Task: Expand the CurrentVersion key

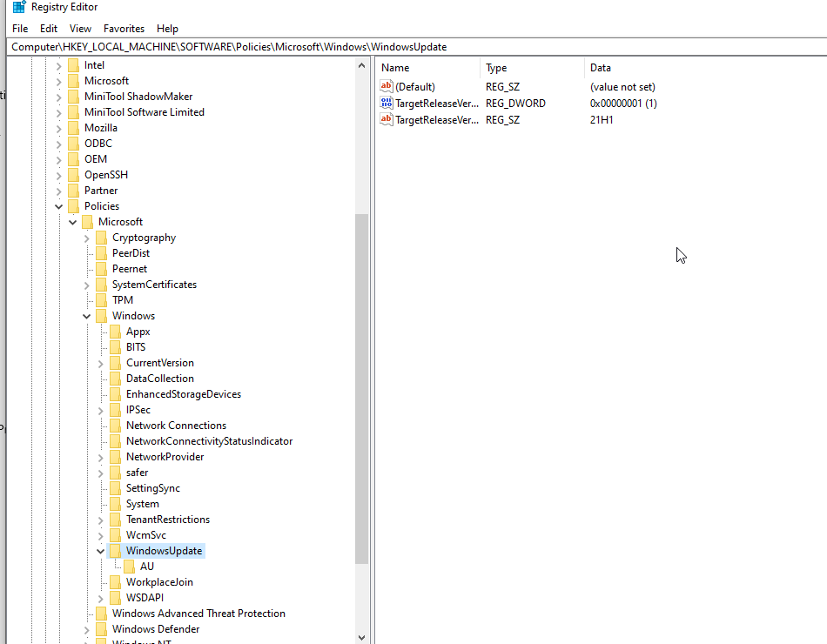Action: [x=100, y=364]
